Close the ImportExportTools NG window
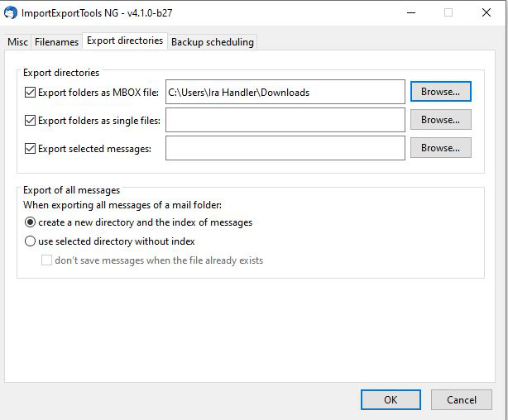This screenshot has width=508, height=420. 486,13
